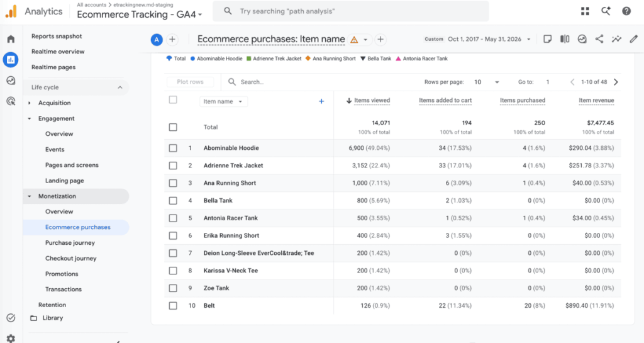644x343 pixels.
Task: Select the Reports icon in left rail
Action: [11, 60]
